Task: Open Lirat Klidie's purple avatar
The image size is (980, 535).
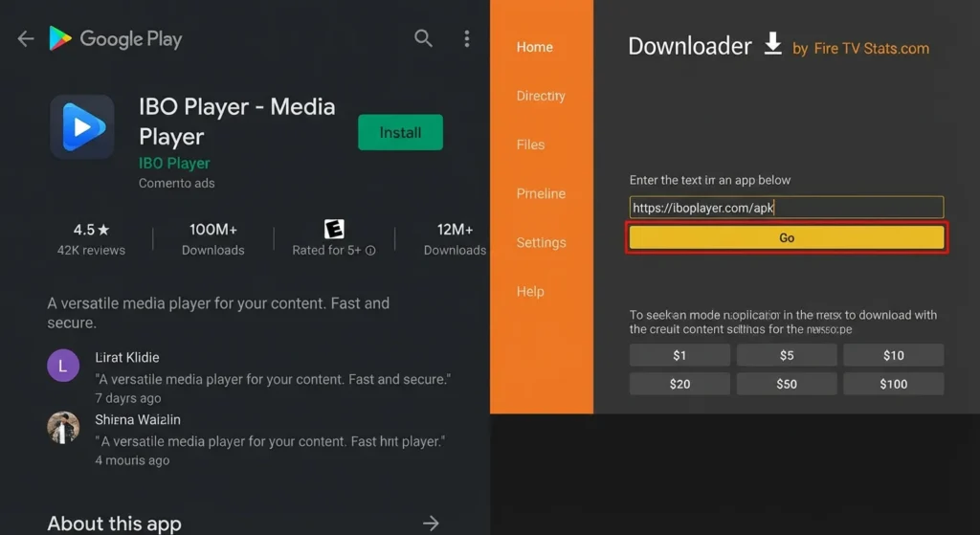Action: pyautogui.click(x=63, y=366)
